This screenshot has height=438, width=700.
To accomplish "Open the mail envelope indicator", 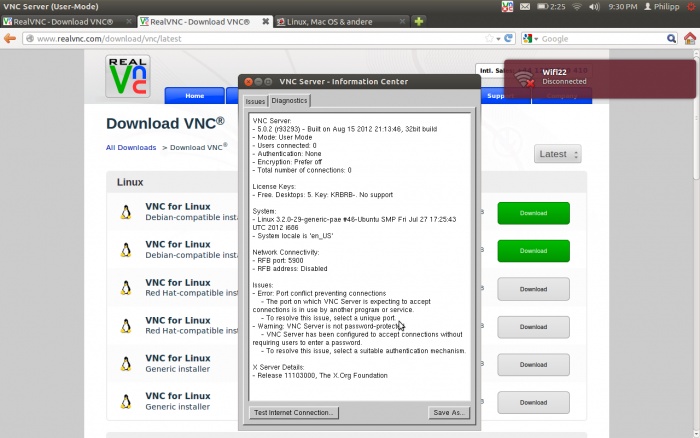I will 525,6.
